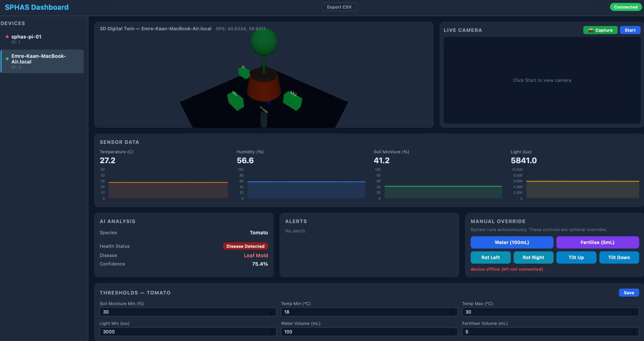
Task: Click the temperature chart line
Action: click(x=168, y=183)
